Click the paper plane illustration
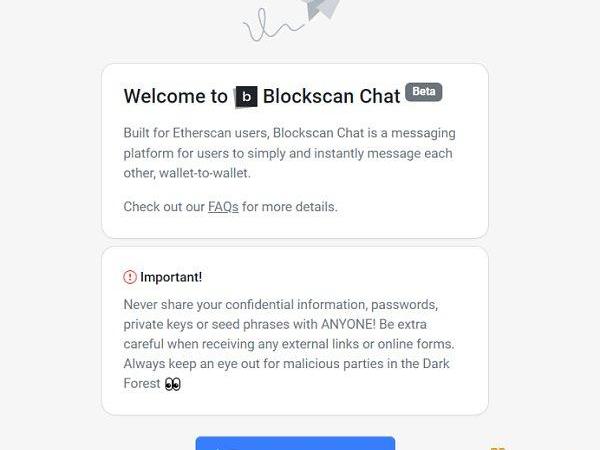The width and height of the screenshot is (600, 450). [x=323, y=10]
